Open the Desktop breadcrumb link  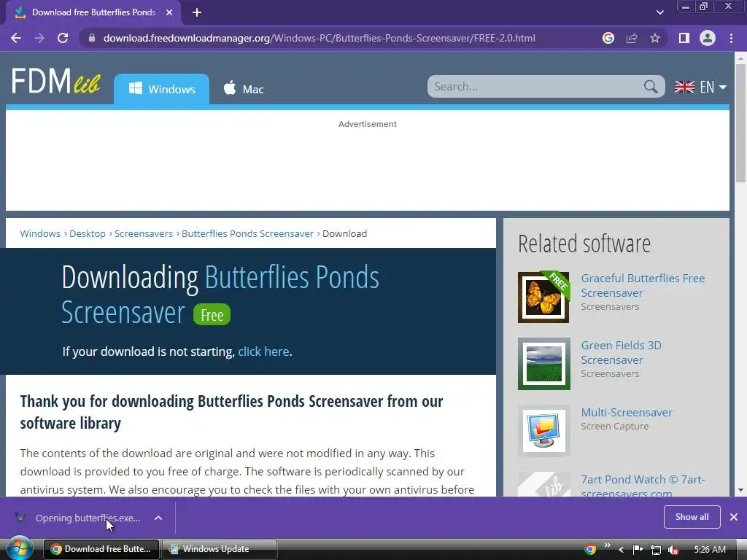[88, 234]
